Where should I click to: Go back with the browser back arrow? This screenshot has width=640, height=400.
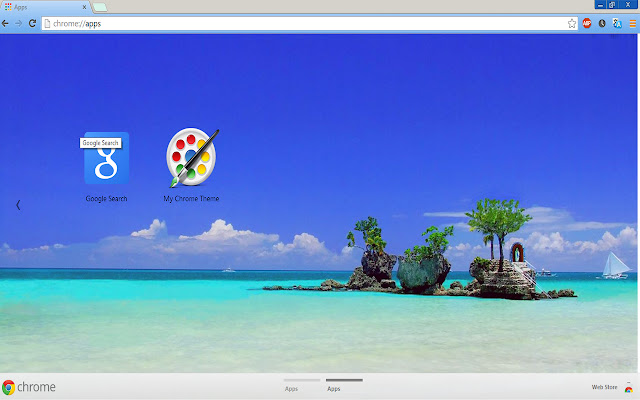click(x=5, y=24)
